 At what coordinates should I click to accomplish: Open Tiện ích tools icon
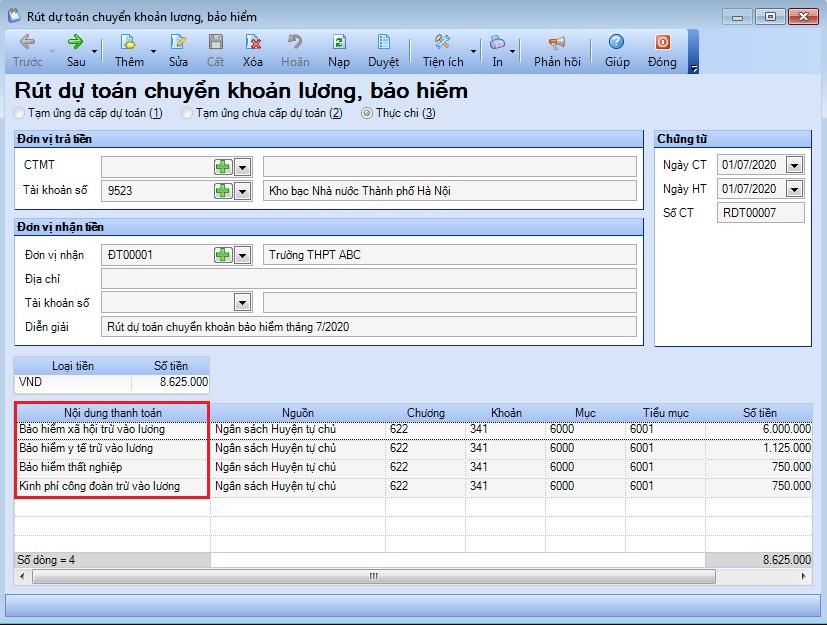[443, 42]
